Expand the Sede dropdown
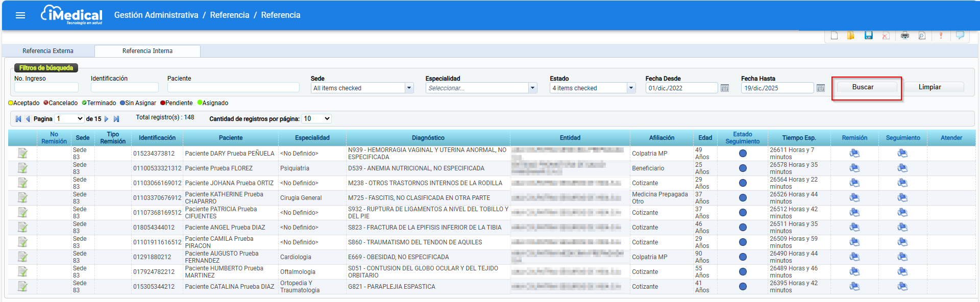This screenshot has width=980, height=302. pyautogui.click(x=409, y=88)
